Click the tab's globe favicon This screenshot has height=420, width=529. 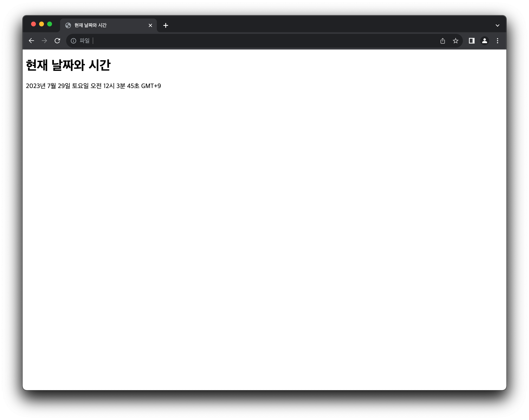point(68,25)
